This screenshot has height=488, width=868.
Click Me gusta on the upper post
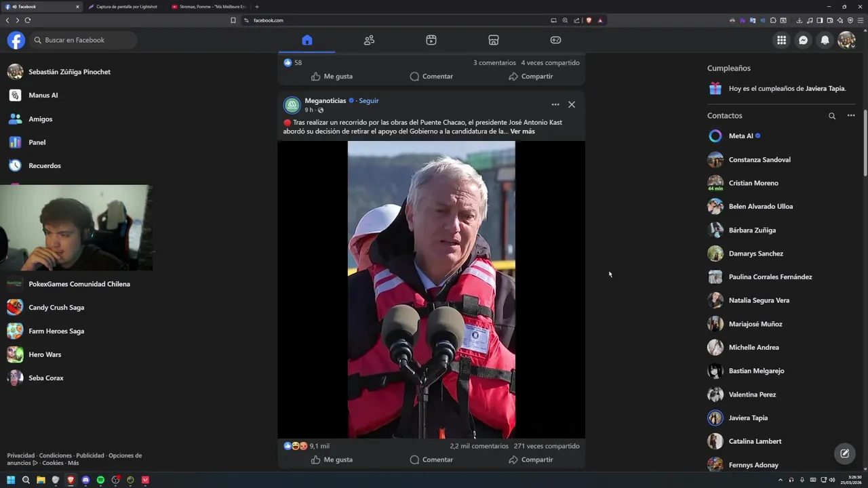(332, 77)
